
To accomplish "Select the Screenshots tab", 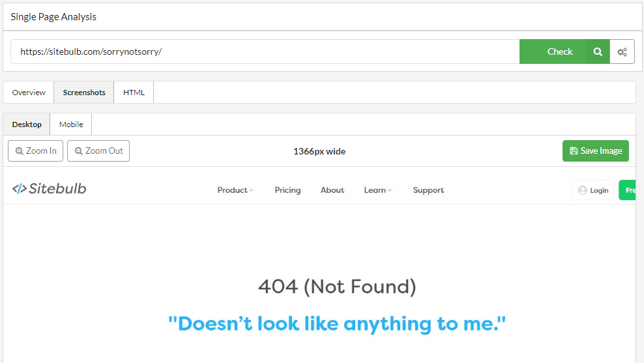I will click(84, 93).
